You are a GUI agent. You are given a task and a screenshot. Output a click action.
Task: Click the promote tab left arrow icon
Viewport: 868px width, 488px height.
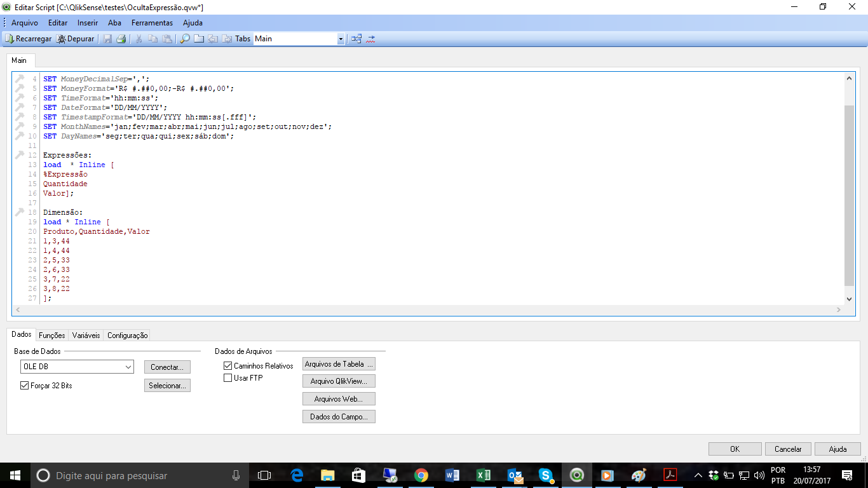(x=213, y=39)
